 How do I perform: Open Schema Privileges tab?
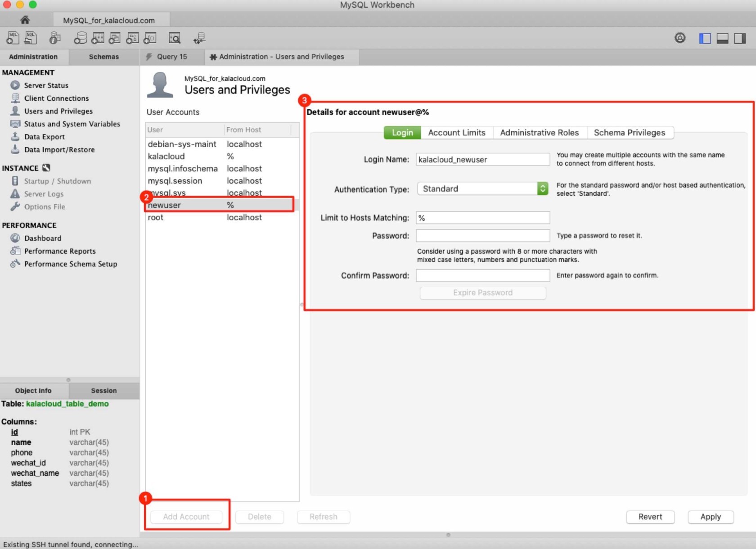pos(630,133)
